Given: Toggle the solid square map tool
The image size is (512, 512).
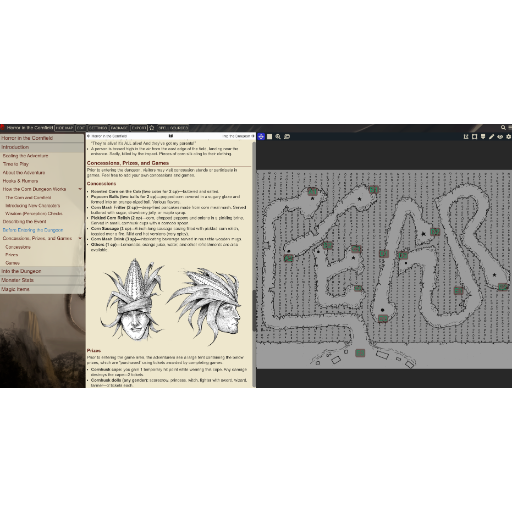Looking at the screenshot, I should pyautogui.click(x=269, y=137).
